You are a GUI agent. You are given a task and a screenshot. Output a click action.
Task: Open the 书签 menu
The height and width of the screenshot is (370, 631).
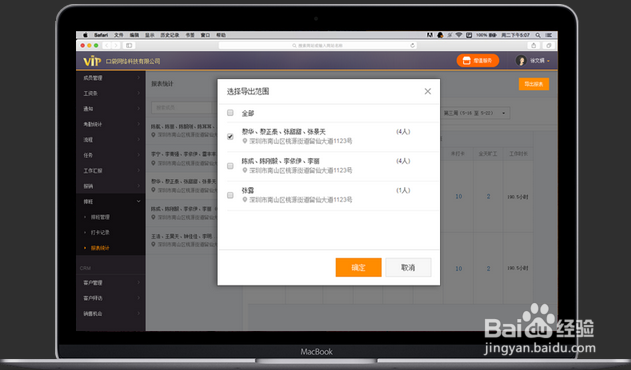(x=190, y=35)
